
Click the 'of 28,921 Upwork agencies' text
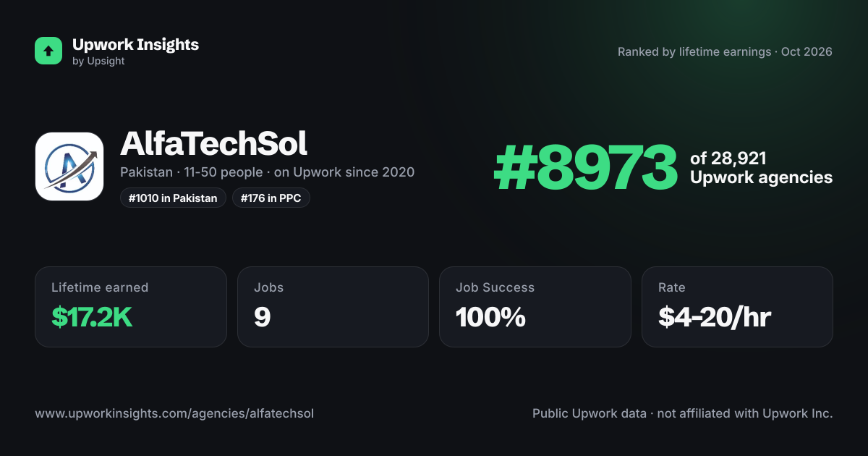pos(761,168)
